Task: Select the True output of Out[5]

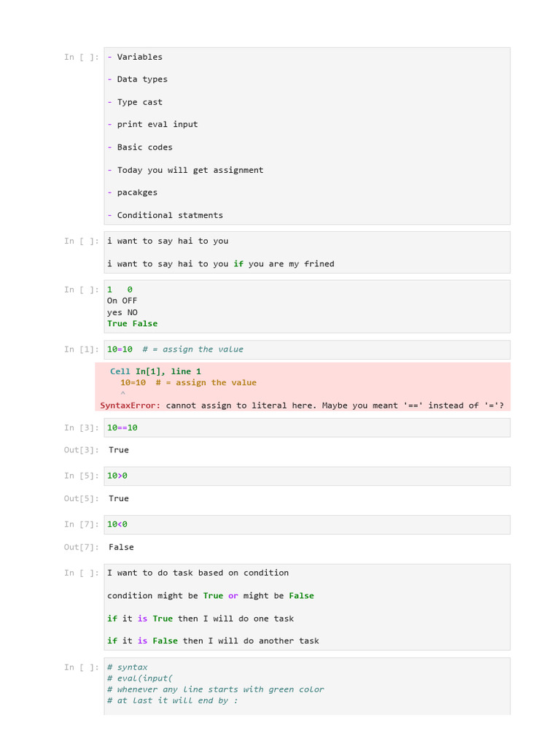Action: pyautogui.click(x=119, y=499)
